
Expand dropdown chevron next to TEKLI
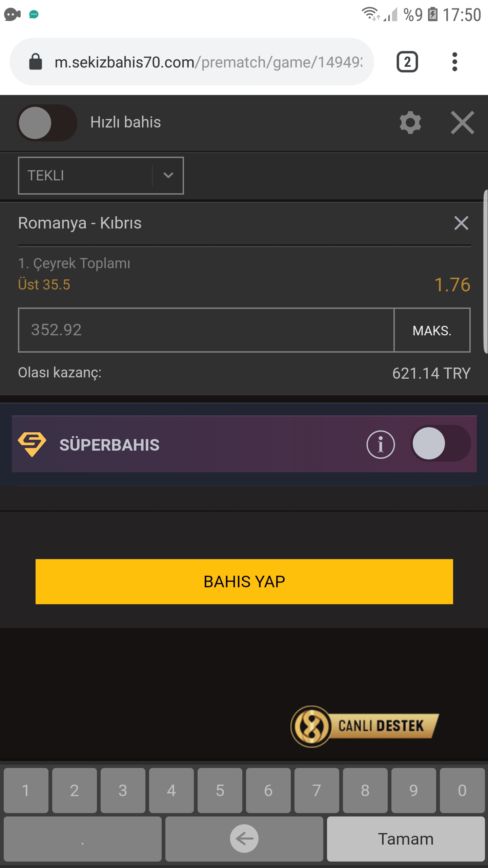pos(168,175)
